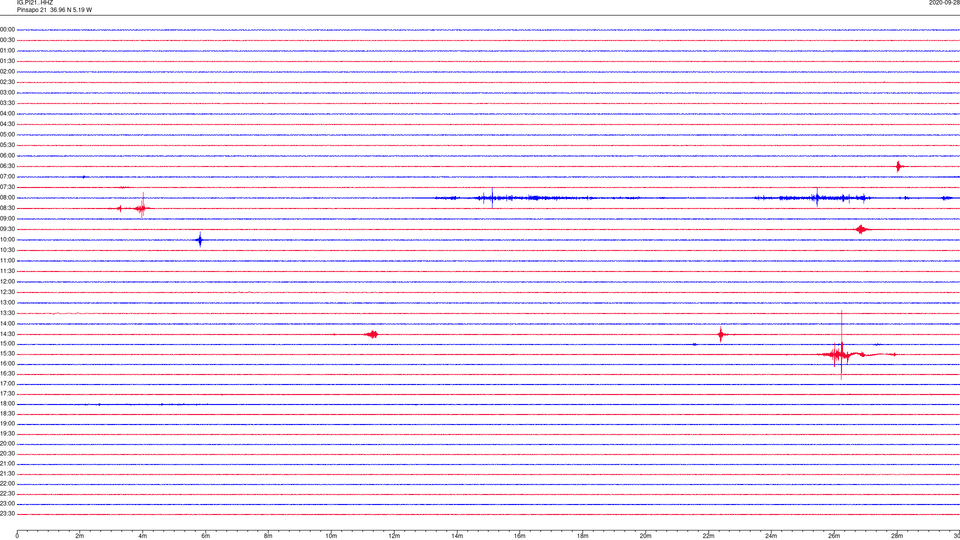960x540 pixels.
Task: Click the 14:30 trace event near 11m
Action: pos(372,334)
